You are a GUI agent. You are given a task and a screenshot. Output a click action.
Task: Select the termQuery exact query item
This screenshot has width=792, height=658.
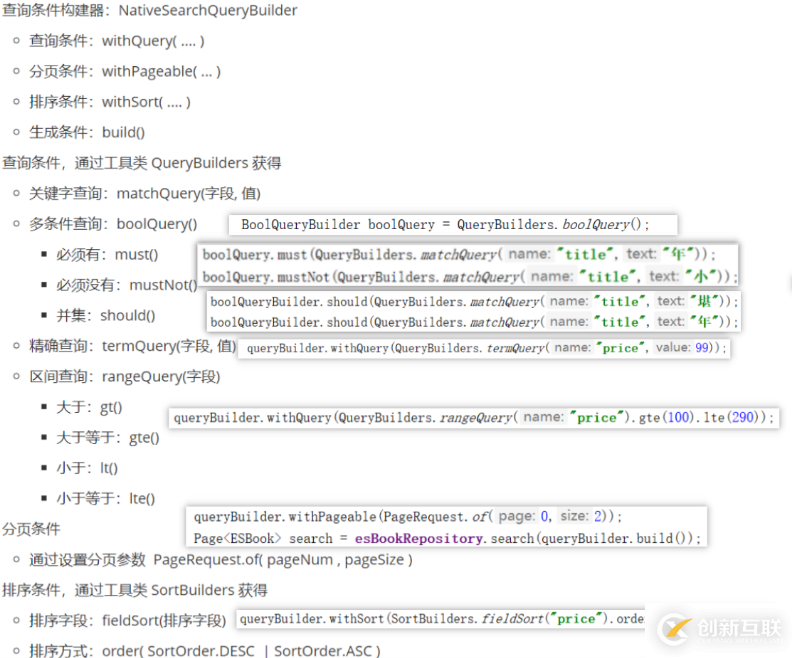pyautogui.click(x=133, y=346)
